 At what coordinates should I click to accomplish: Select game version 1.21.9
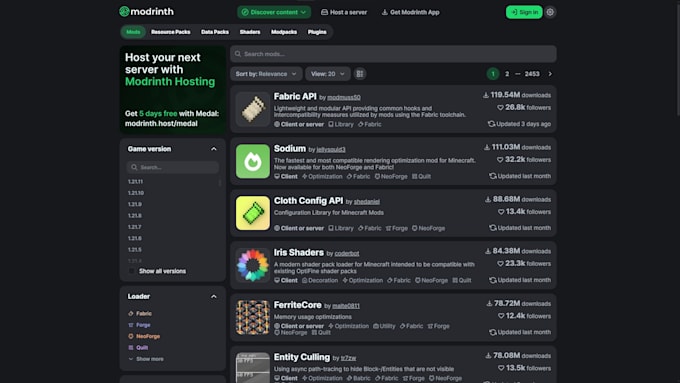pos(134,204)
